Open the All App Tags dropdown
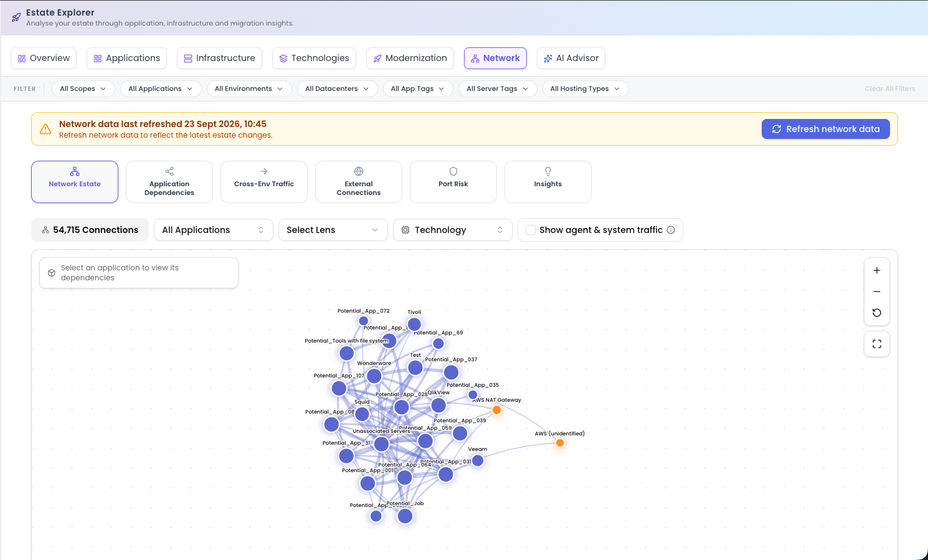Screen dimensions: 928x560 (418, 88)
